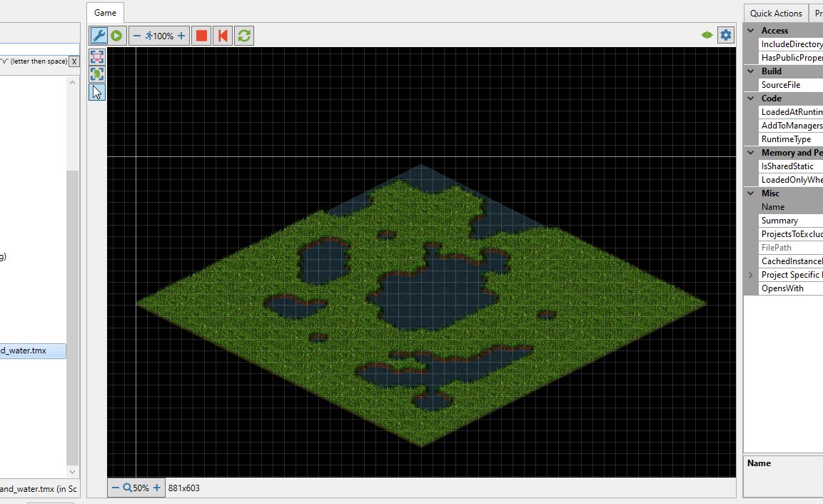Select the LoadedAtRuntime property
823x504 pixels.
point(790,112)
